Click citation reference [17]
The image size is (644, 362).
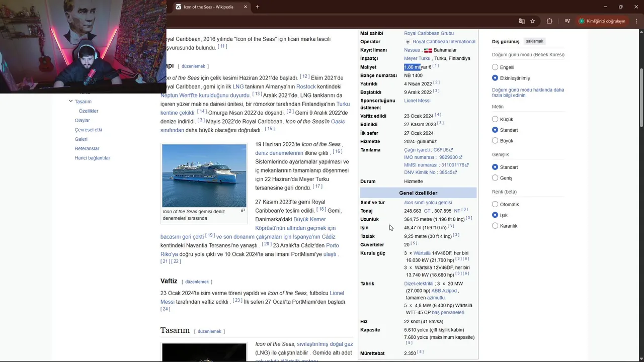coord(317,187)
